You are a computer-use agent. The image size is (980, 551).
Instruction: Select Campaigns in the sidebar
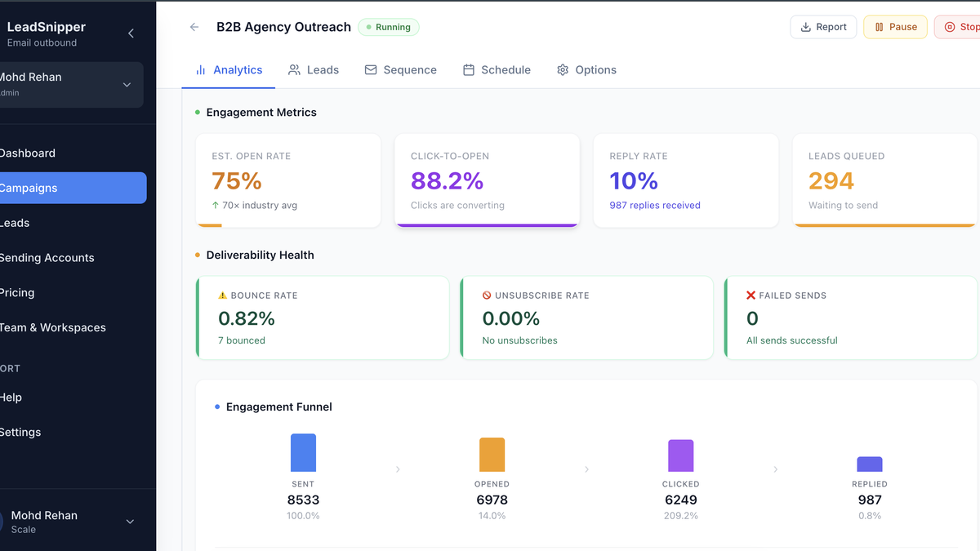point(72,188)
